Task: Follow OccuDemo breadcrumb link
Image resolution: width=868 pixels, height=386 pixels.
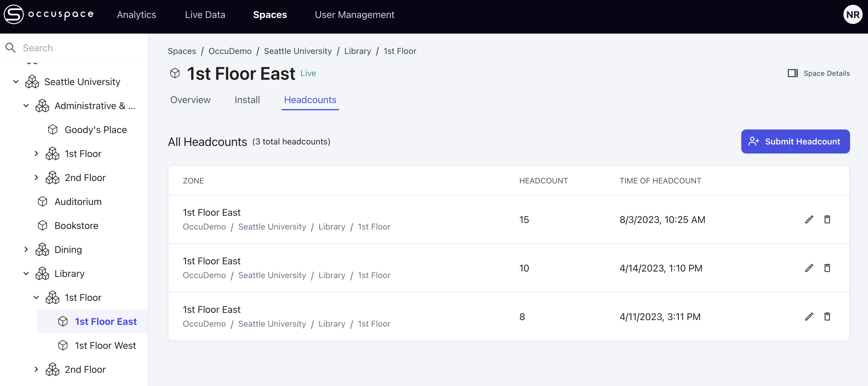Action: [230, 51]
